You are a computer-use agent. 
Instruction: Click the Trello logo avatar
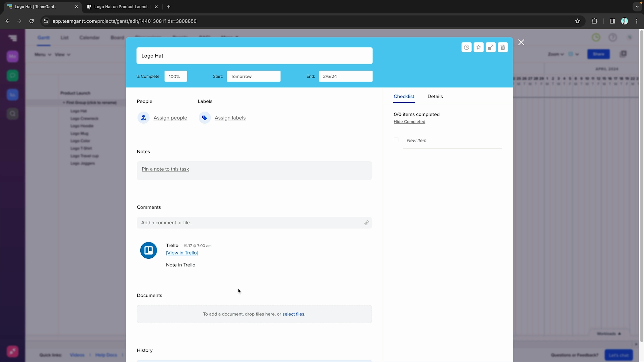(x=148, y=250)
